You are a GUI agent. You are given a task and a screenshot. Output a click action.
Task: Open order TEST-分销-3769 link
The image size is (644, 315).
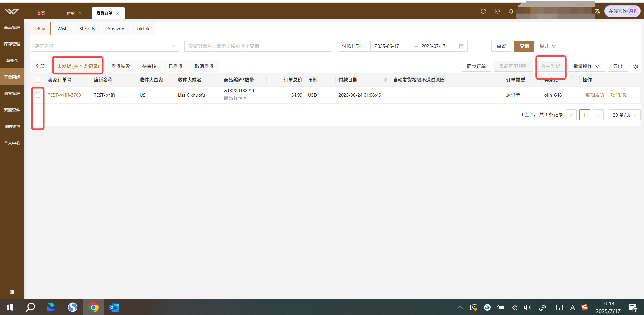(64, 95)
